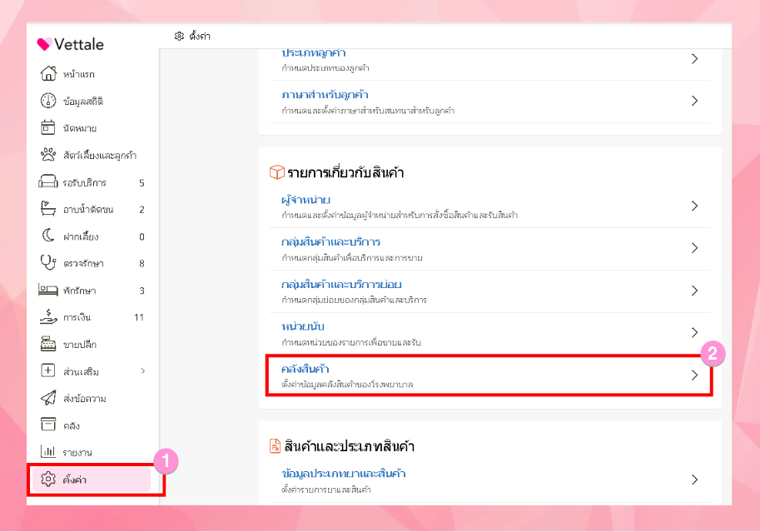
Task: Click the 3 count next to พักรักษา
Action: 142,291
